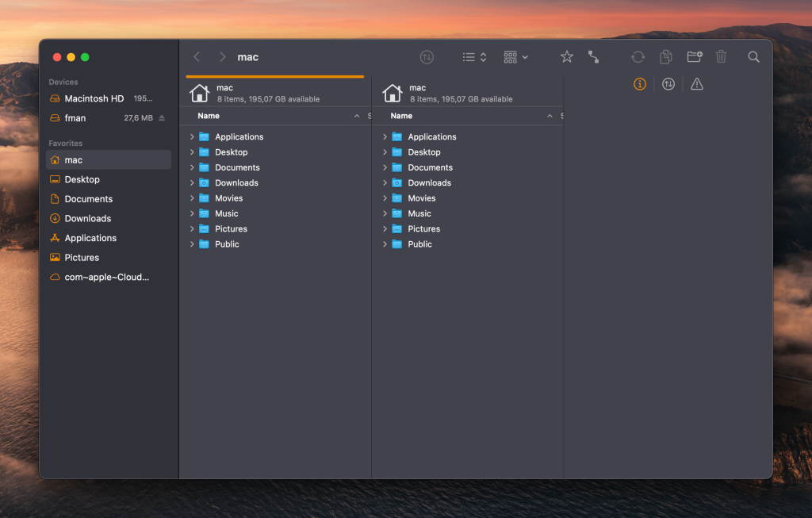This screenshot has height=518, width=812.
Task: Open search with the magnifying glass
Action: point(753,57)
